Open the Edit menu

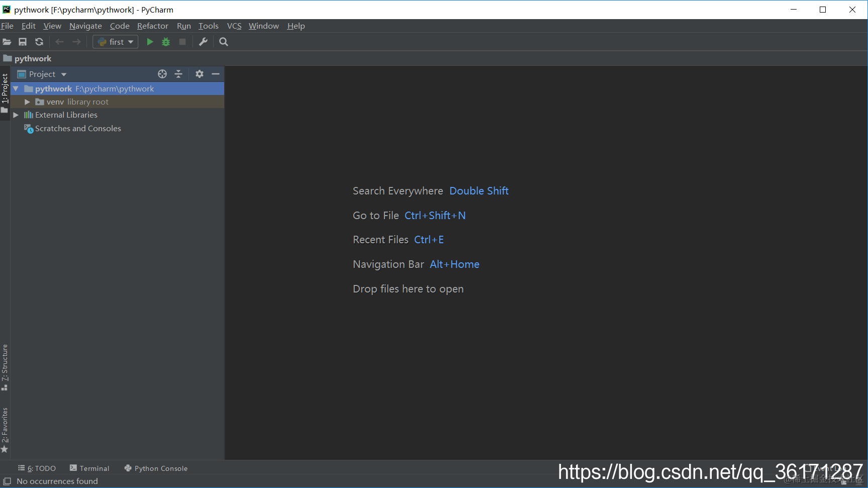pyautogui.click(x=29, y=26)
